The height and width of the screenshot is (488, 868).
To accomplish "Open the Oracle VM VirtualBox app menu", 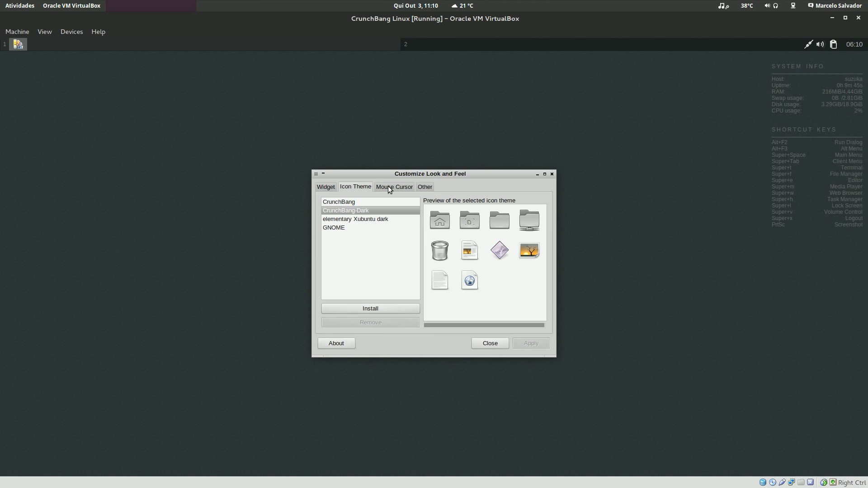I will pos(71,6).
